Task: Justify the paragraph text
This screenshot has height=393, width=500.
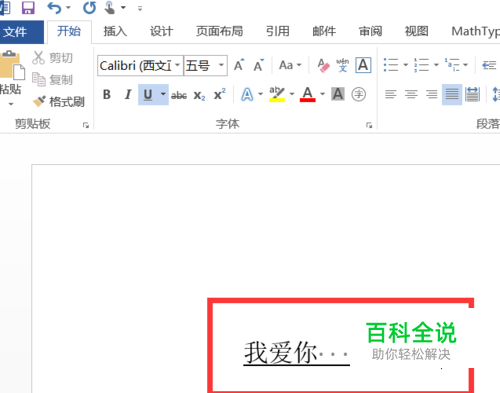Action: 452,95
